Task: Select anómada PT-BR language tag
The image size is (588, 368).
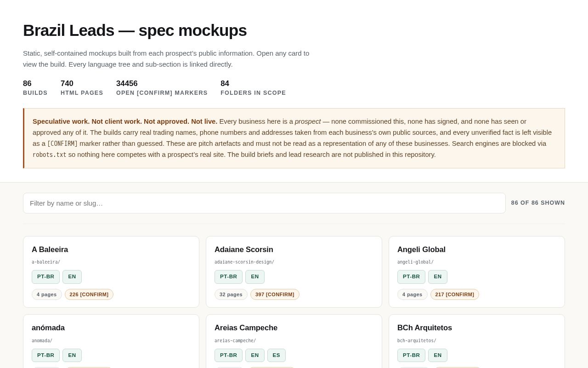Action: (45, 355)
